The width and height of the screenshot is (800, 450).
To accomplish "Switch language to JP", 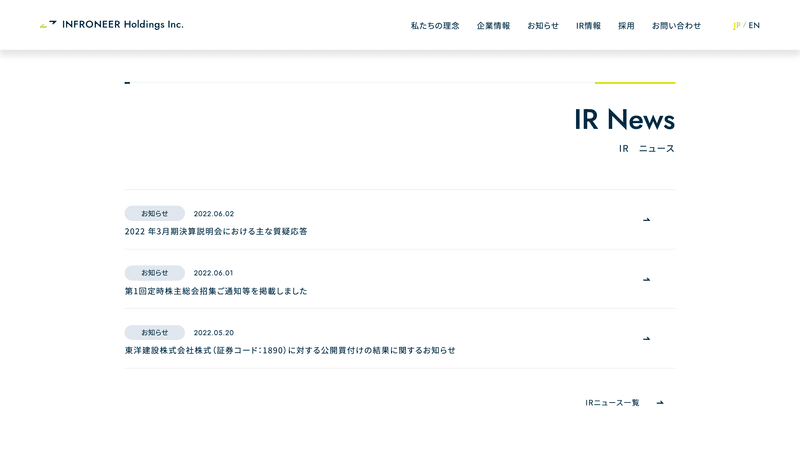I will [x=736, y=26].
